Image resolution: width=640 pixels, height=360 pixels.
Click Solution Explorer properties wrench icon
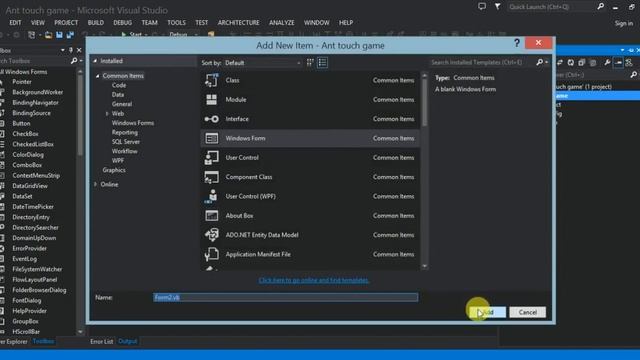[607, 62]
